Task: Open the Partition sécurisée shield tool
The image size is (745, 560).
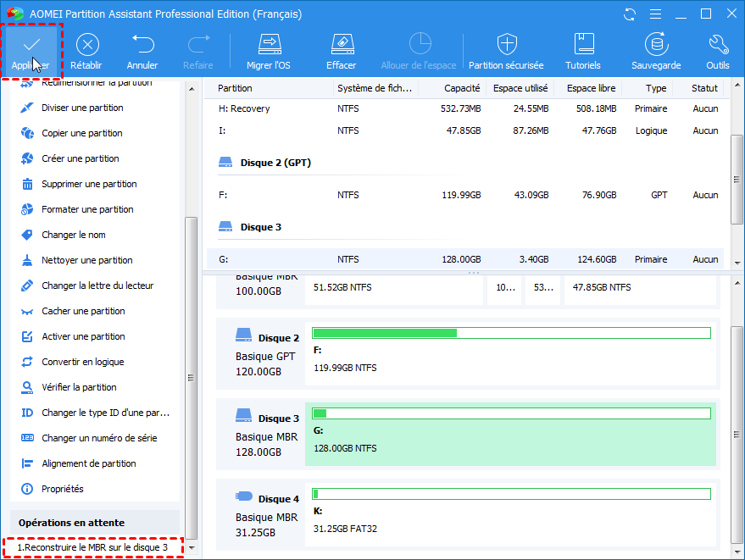Action: (x=506, y=45)
